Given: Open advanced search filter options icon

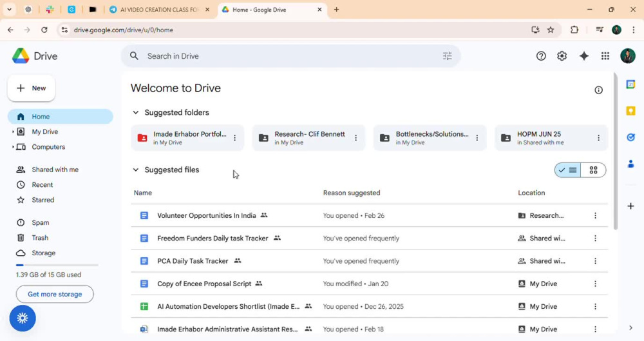Looking at the screenshot, I should (x=448, y=56).
